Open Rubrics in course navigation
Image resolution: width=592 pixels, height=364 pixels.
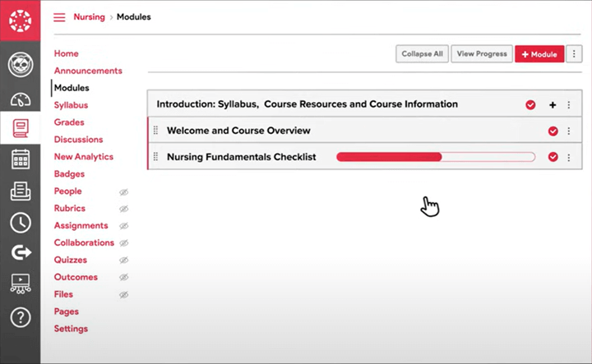[69, 208]
